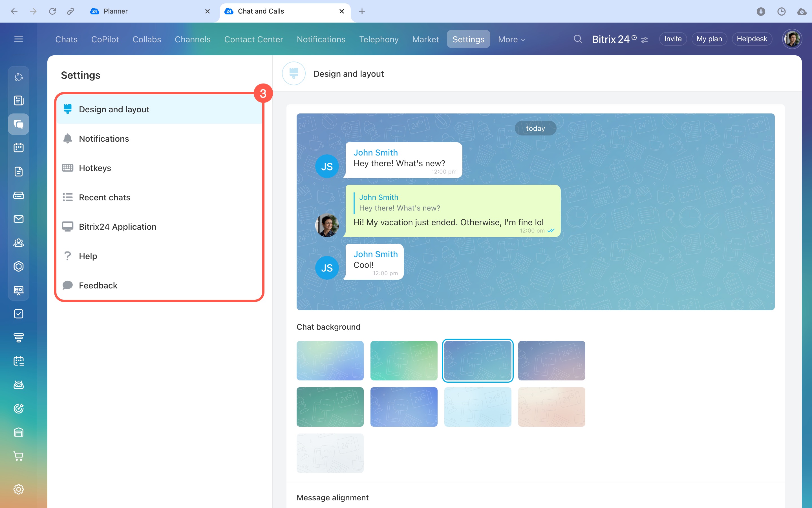Image resolution: width=812 pixels, height=508 pixels.
Task: Open the whiteboard presentation sidebar icon
Action: (x=18, y=290)
